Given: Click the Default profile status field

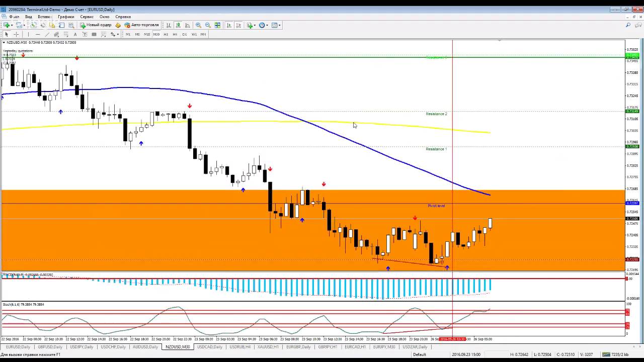Looking at the screenshot, I should click(420, 354).
